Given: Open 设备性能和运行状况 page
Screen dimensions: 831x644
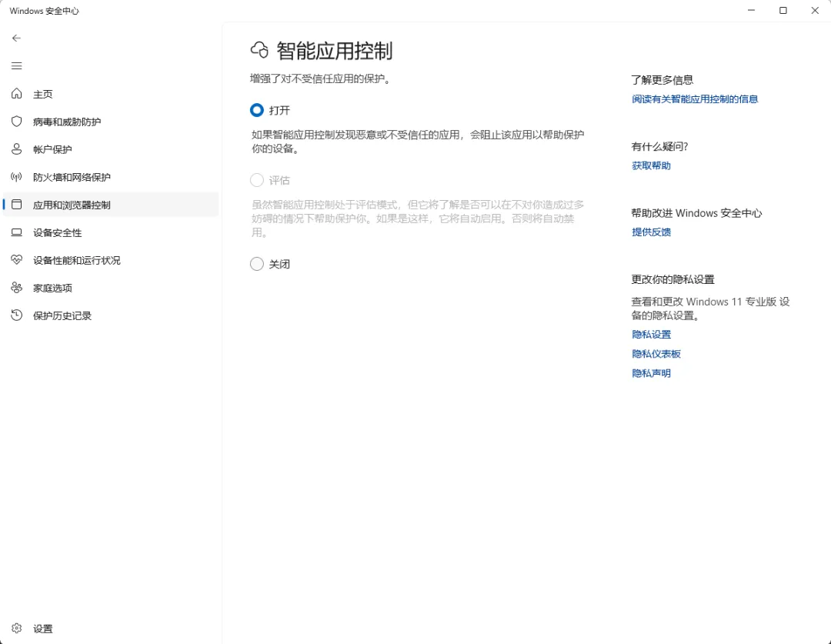Looking at the screenshot, I should (x=111, y=260).
